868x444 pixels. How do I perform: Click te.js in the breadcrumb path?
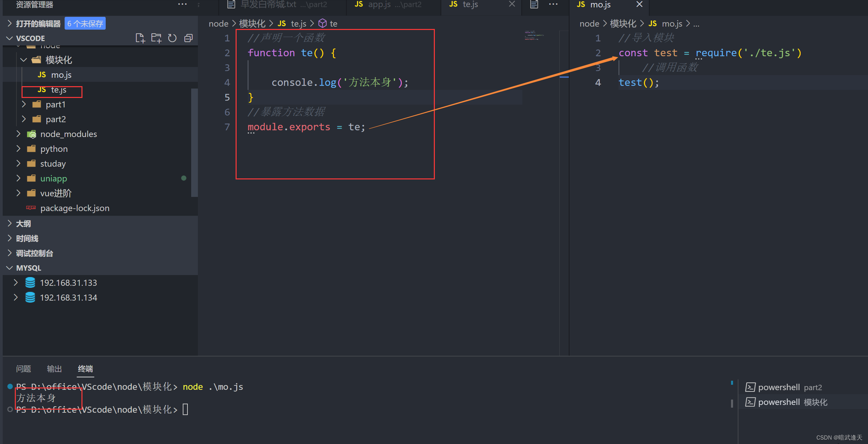click(x=299, y=23)
